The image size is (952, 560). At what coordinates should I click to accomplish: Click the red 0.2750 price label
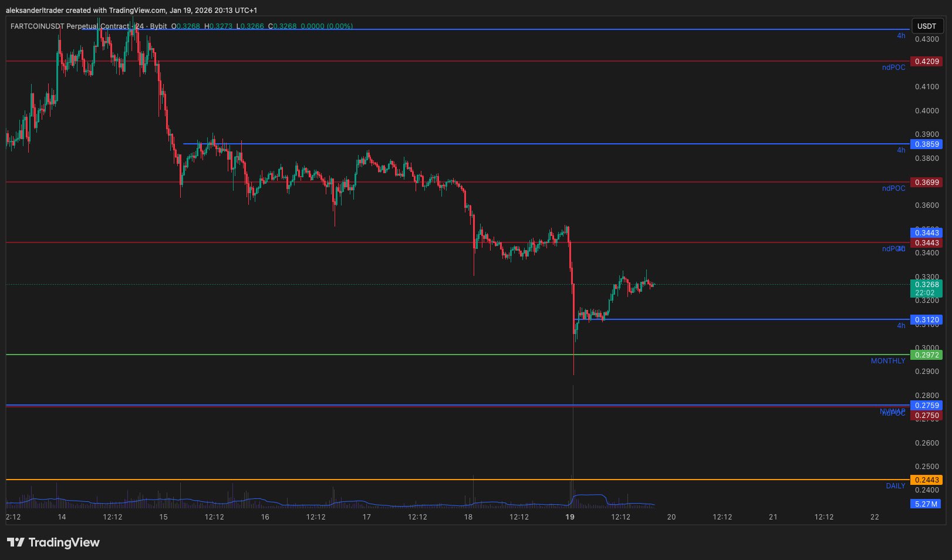pos(927,416)
